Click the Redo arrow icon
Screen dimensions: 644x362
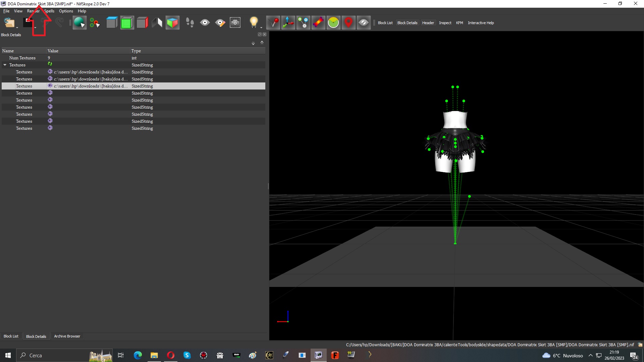pyautogui.click(x=59, y=23)
